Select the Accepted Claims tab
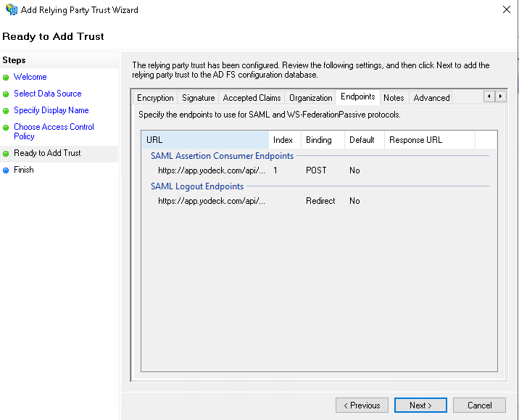 pos(252,98)
